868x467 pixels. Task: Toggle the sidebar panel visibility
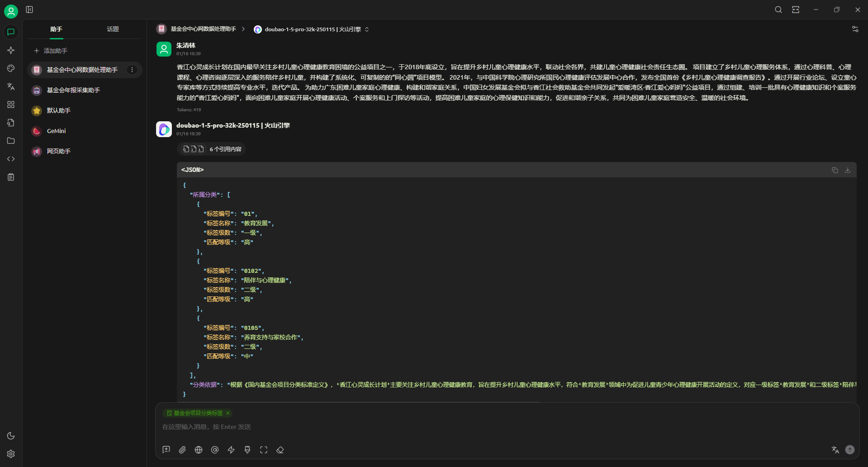pos(29,10)
